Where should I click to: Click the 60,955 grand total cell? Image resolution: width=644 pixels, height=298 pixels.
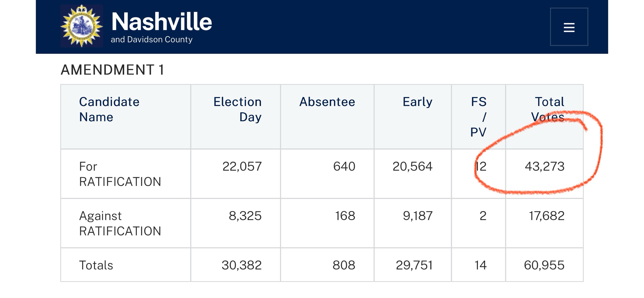pyautogui.click(x=544, y=265)
